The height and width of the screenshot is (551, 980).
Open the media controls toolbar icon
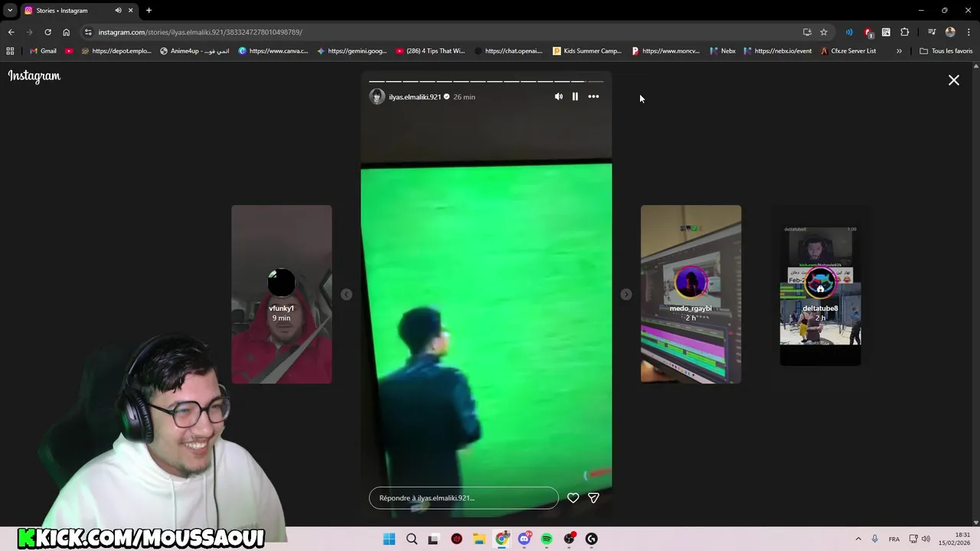tap(932, 32)
